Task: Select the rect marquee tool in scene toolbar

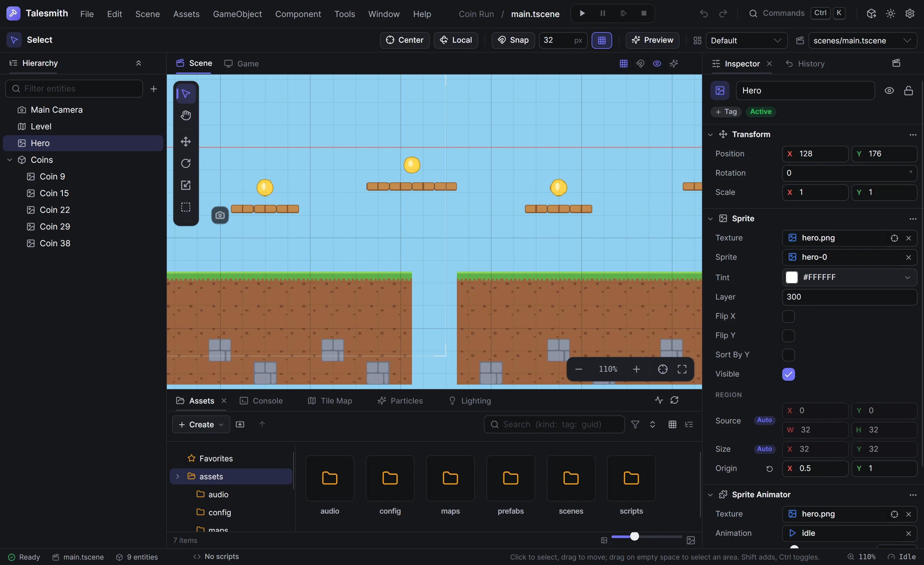Action: click(x=186, y=207)
